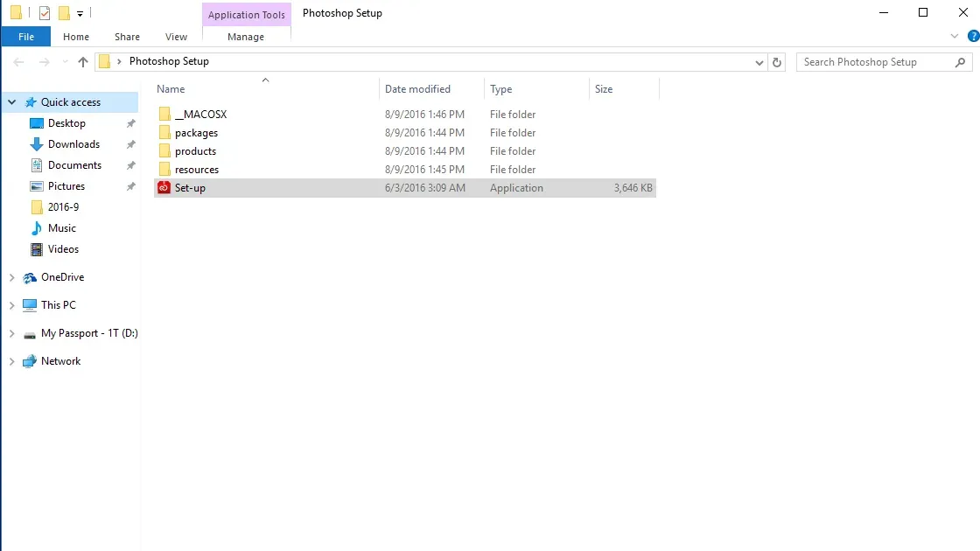Screen dimensions: 980x551
Task: Click the pin icon next to Pictures
Action: coord(130,186)
